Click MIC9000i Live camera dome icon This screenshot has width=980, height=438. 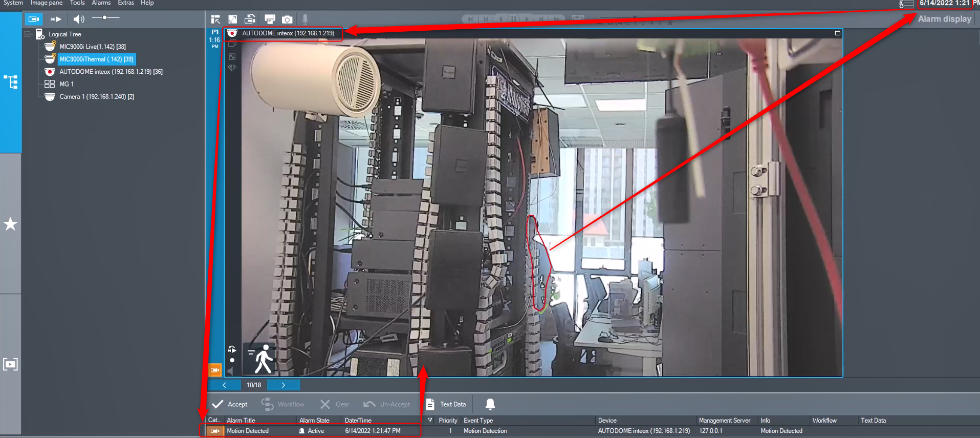tap(50, 46)
